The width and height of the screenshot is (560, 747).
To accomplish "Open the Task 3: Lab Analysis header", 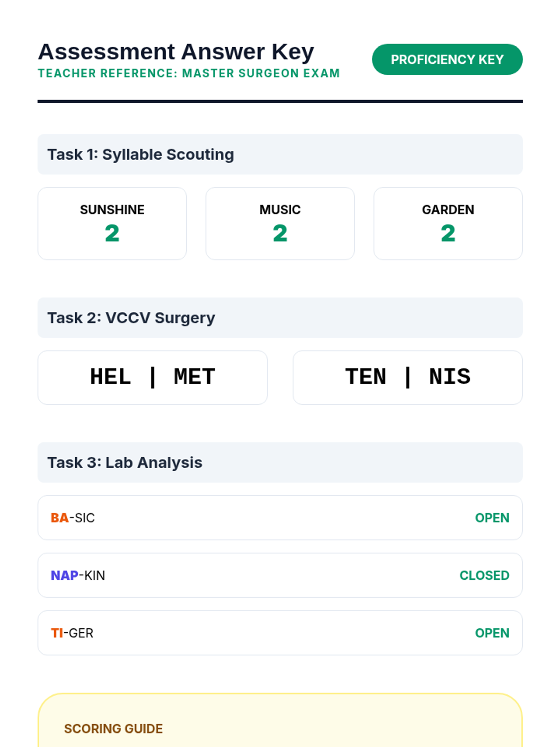I will click(x=280, y=462).
